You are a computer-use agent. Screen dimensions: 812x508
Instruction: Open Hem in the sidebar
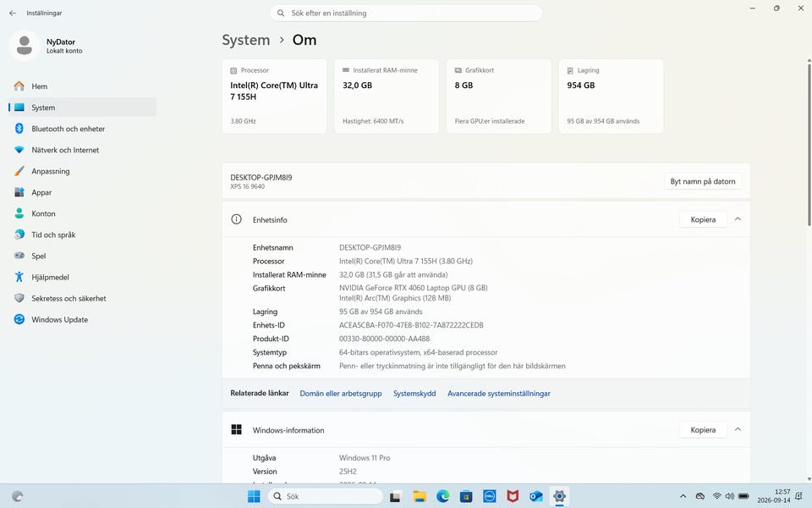coord(82,86)
